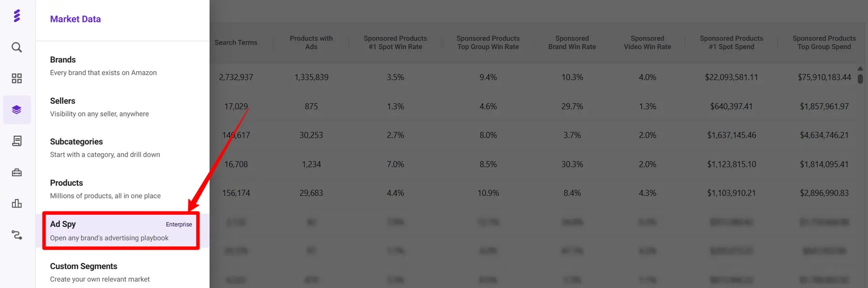Click Sponsored Brand Win Rate column header
The image size is (868, 288).
(572, 42)
